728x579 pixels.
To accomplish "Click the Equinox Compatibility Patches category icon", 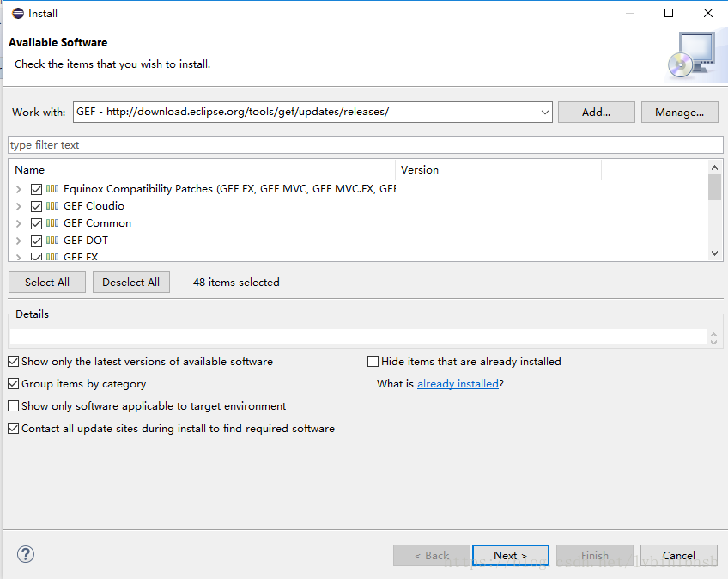I will tap(52, 189).
